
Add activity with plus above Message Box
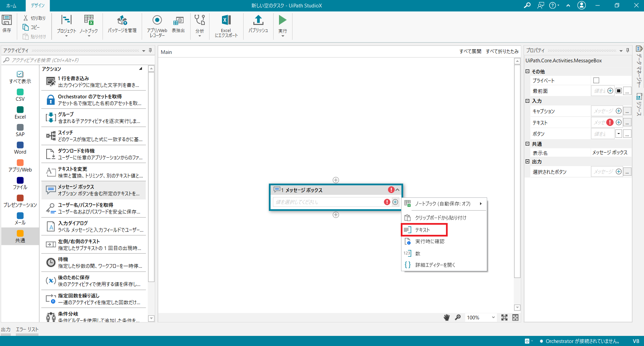[336, 180]
